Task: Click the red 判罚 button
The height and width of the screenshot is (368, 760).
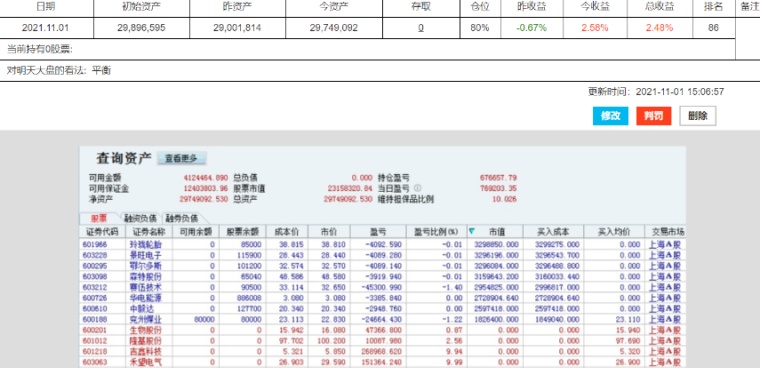Action: [x=653, y=116]
